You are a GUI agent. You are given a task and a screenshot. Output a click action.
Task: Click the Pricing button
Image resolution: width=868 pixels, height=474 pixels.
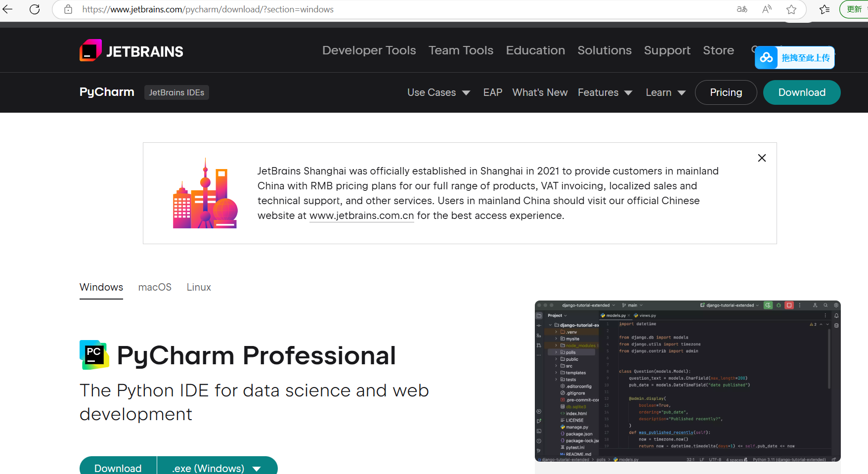coord(726,92)
